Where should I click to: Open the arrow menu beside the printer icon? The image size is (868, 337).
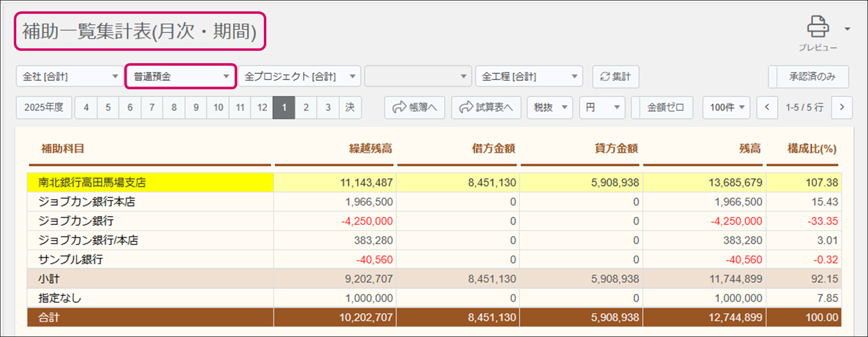847,29
